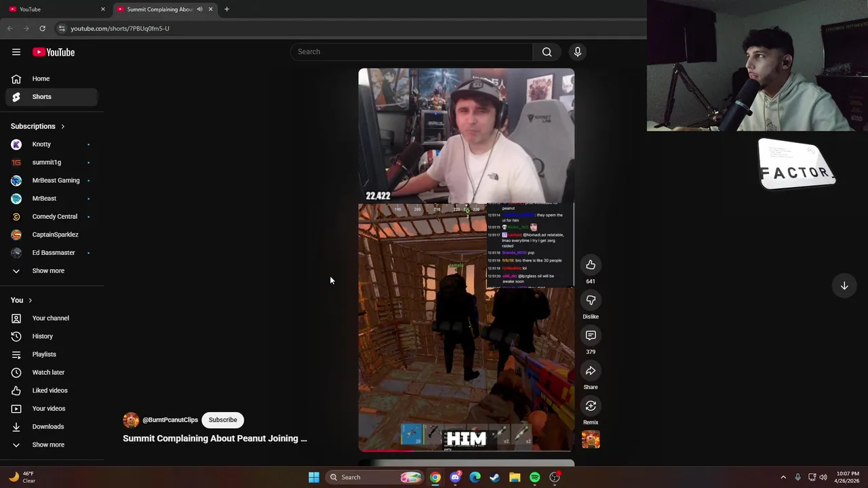Share this short
This screenshot has height=488, width=868.
click(x=591, y=371)
